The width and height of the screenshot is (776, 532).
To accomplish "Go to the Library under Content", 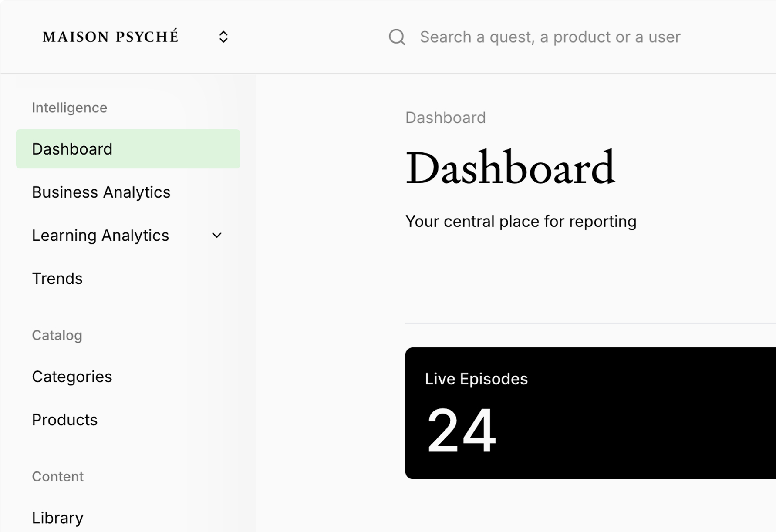I will [x=57, y=518].
